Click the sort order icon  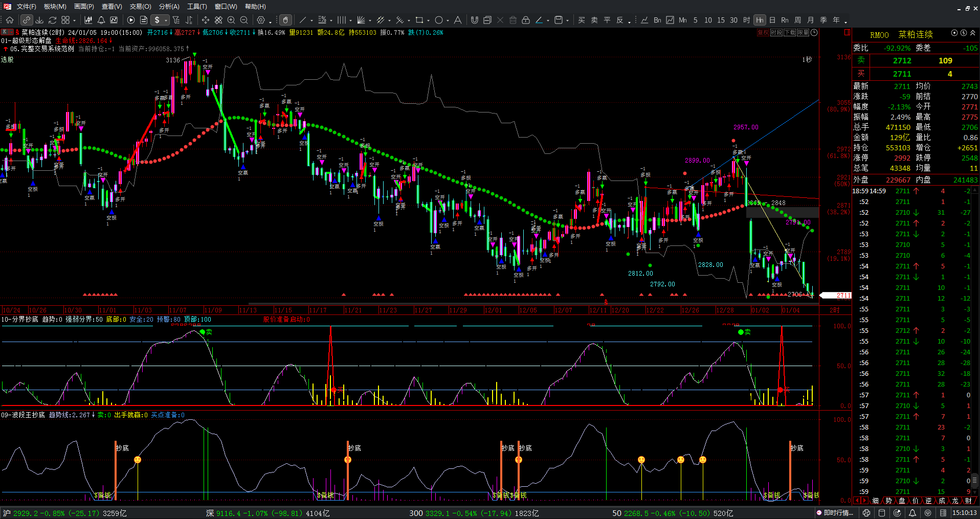click(189, 20)
